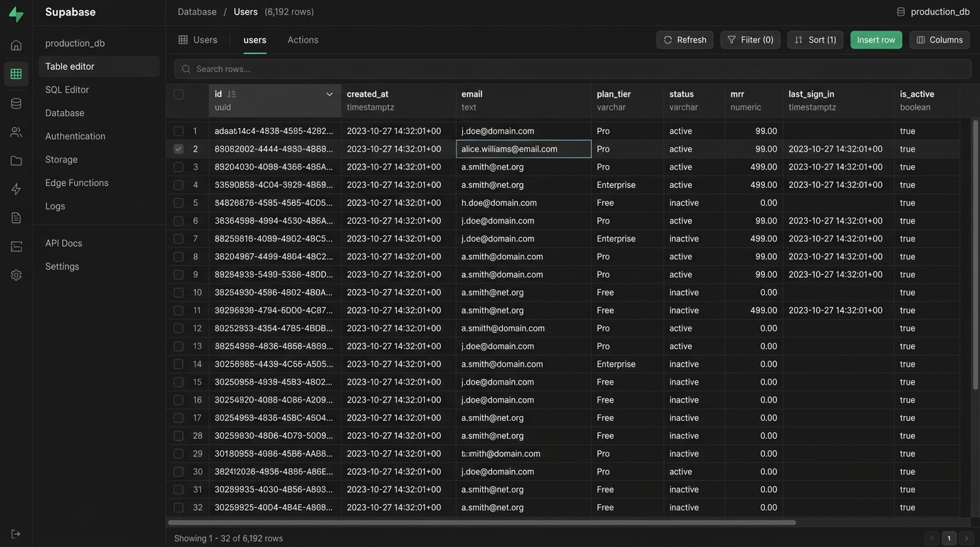Viewport: 980px width, 547px height.
Task: Click the plan_tier column header
Action: coord(627,100)
